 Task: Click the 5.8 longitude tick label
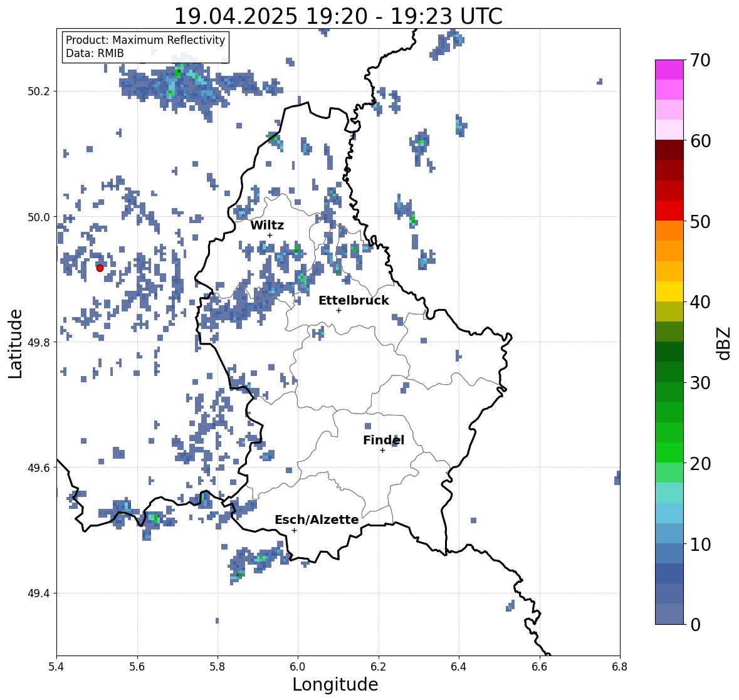pos(218,666)
